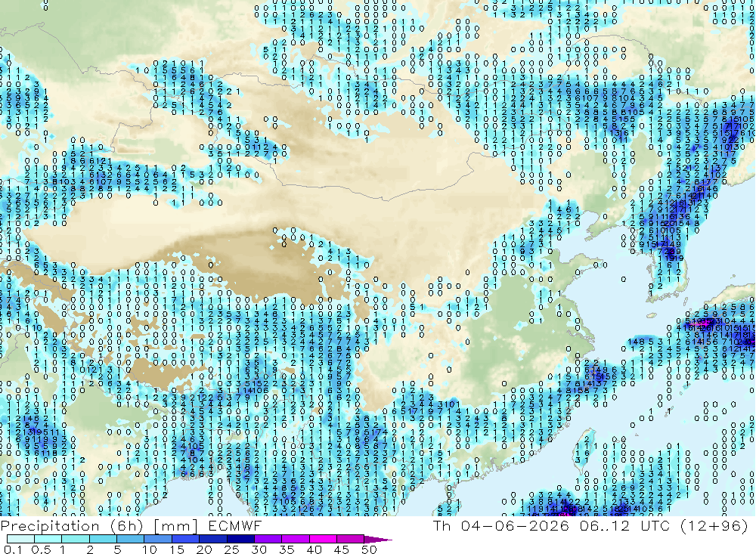Click the 20–25 mm legend color segment
The width and height of the screenshot is (756, 554).
tap(212, 539)
